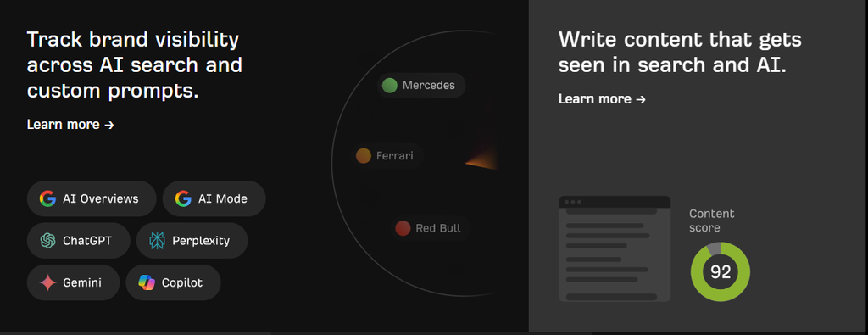Click the Google logo in AI Overviews pill

(47, 198)
